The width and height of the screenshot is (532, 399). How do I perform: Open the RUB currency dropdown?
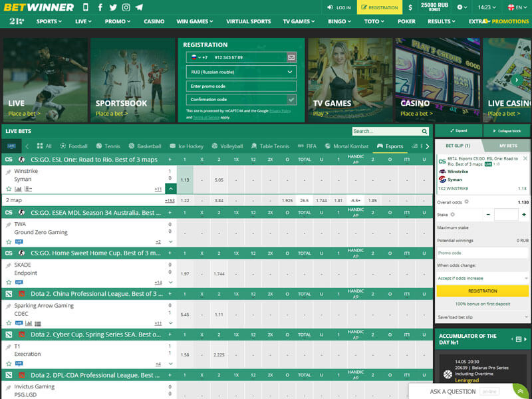tap(241, 72)
